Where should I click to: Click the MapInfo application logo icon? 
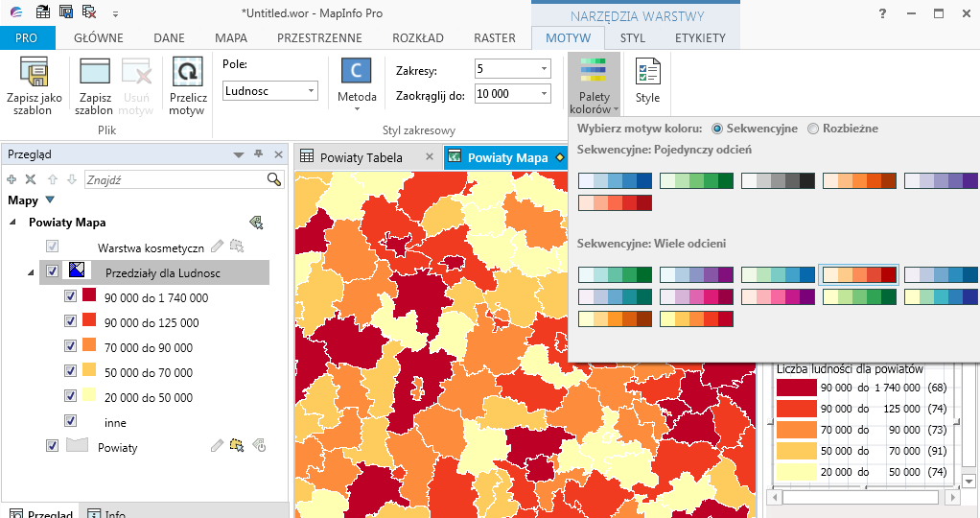[x=17, y=12]
